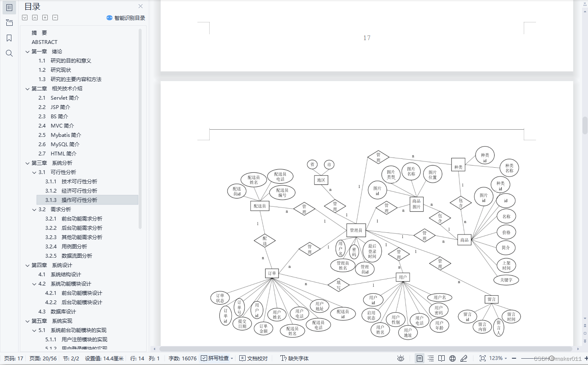Click the minus demote-level outline icon
Image resolution: width=588 pixels, height=365 pixels.
[x=55, y=18]
